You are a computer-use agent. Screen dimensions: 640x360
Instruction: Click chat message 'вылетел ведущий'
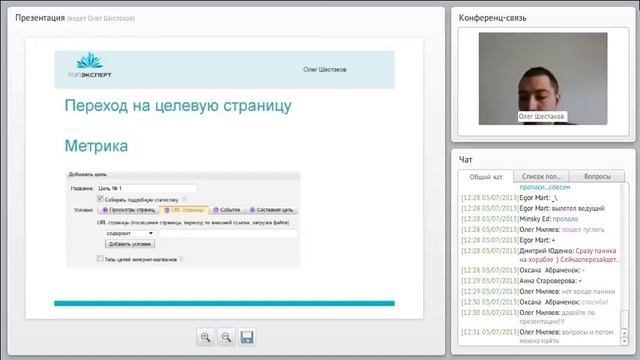pos(578,208)
